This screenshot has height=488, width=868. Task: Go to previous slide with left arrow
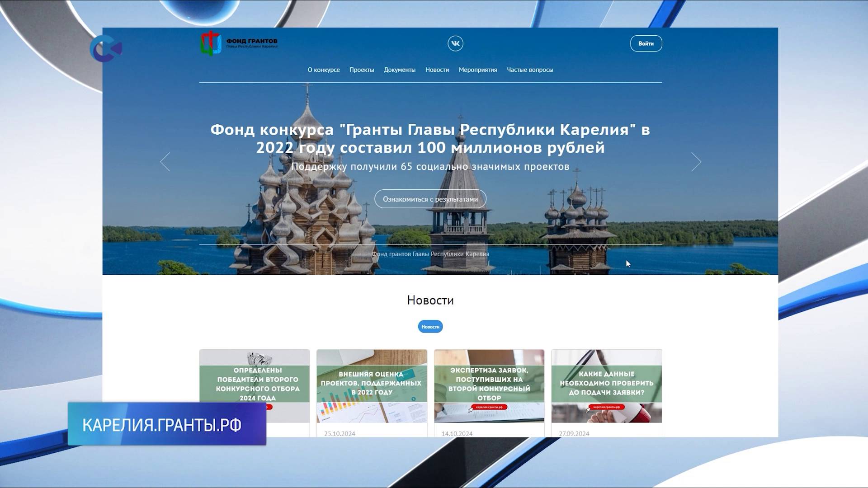click(165, 162)
